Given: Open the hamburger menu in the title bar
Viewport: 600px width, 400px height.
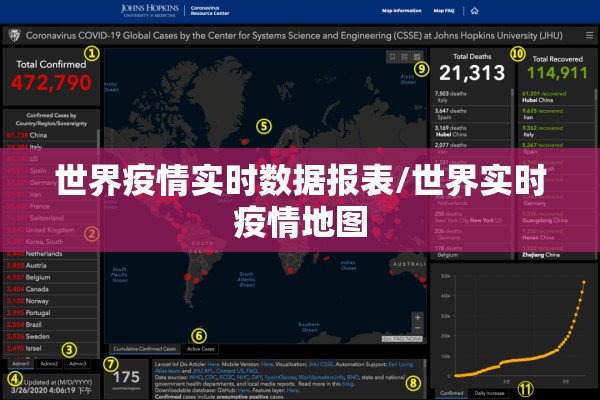Looking at the screenshot, I should (589, 35).
